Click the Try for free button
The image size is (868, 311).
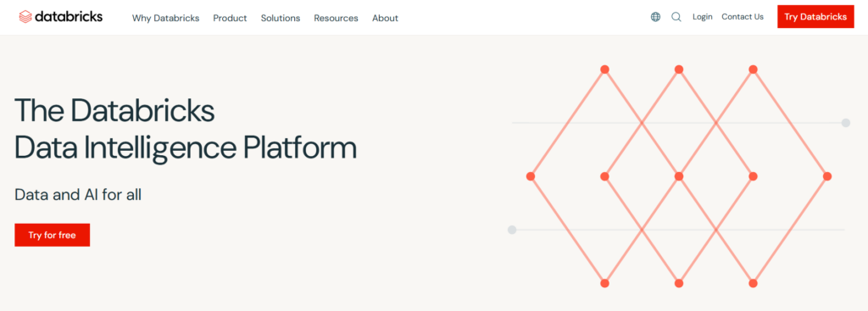[x=52, y=236]
